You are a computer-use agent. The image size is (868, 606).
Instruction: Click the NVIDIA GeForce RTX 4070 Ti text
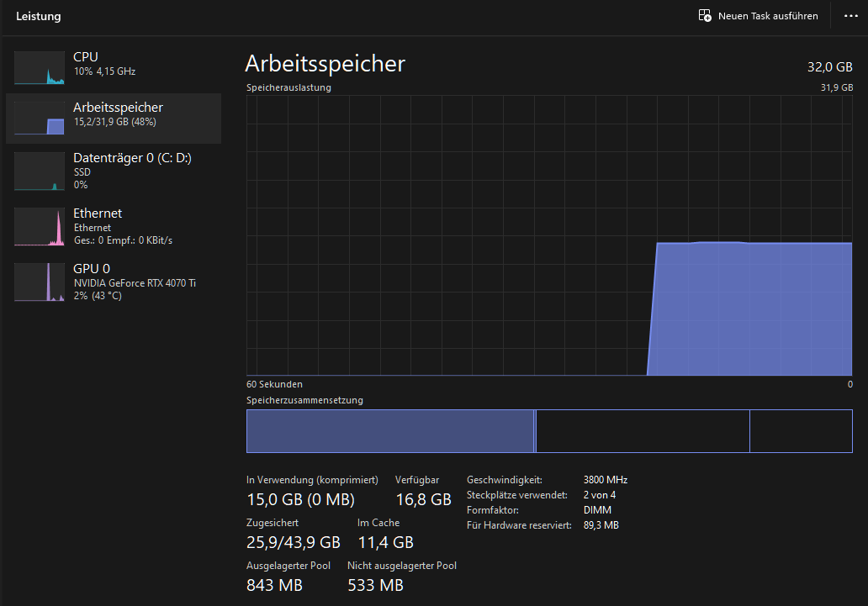tap(135, 282)
